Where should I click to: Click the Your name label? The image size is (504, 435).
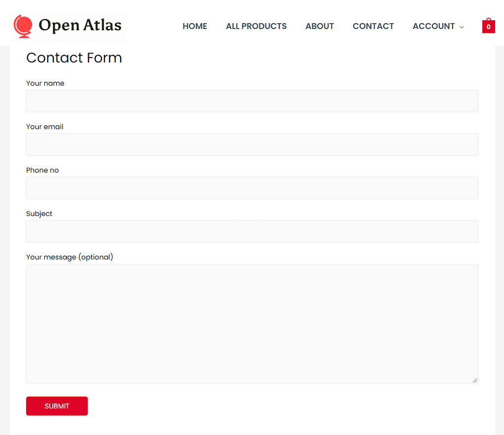click(x=45, y=83)
